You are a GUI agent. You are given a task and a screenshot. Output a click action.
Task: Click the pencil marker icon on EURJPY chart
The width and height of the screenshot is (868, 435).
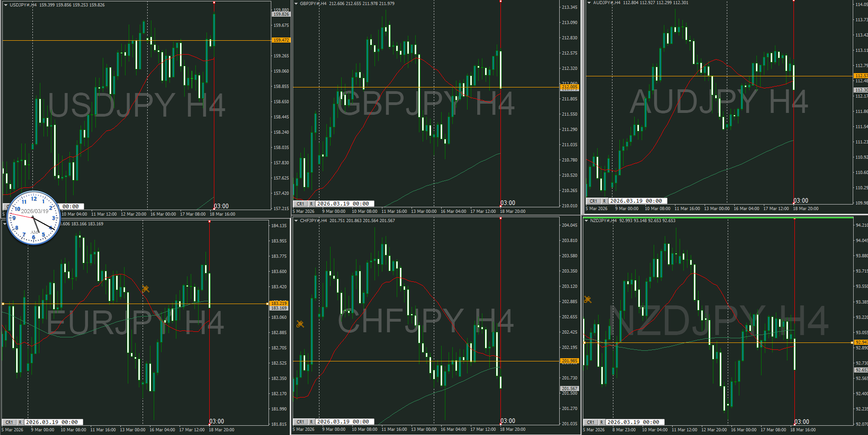pos(145,289)
